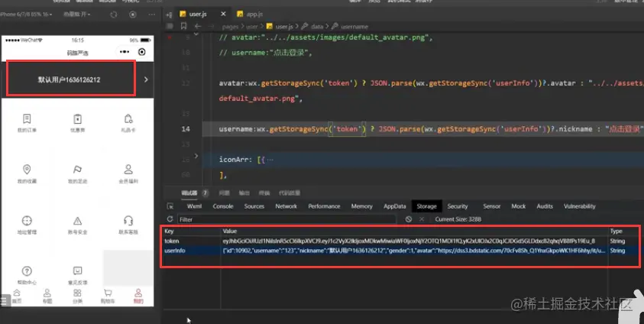Click the storage refresh icon beside Filter
The image size is (644, 324).
tap(170, 219)
